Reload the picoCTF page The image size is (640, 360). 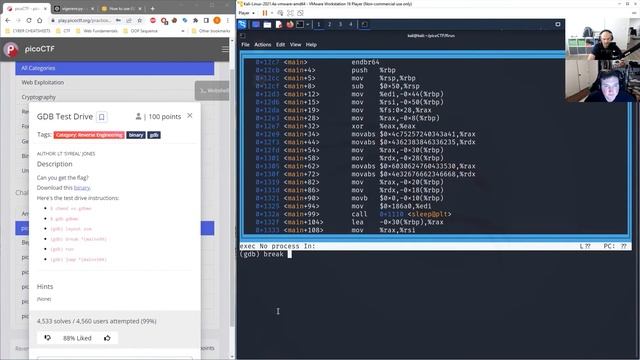click(x=29, y=20)
